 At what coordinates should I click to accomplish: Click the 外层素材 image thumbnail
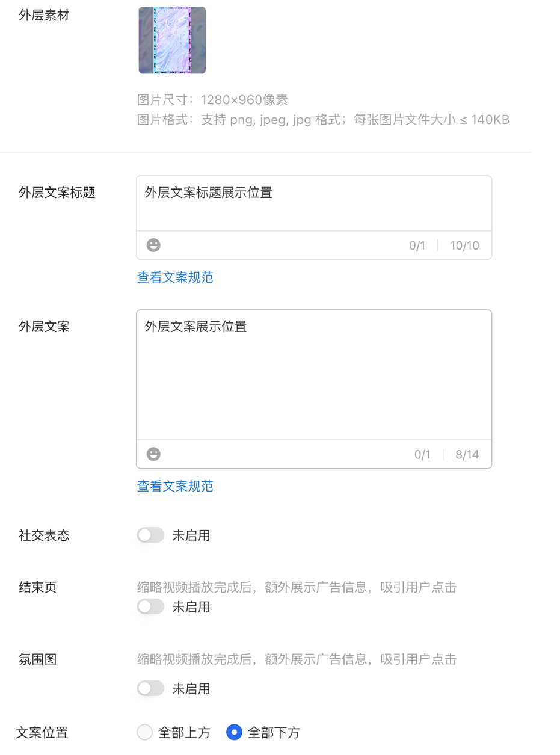[172, 40]
